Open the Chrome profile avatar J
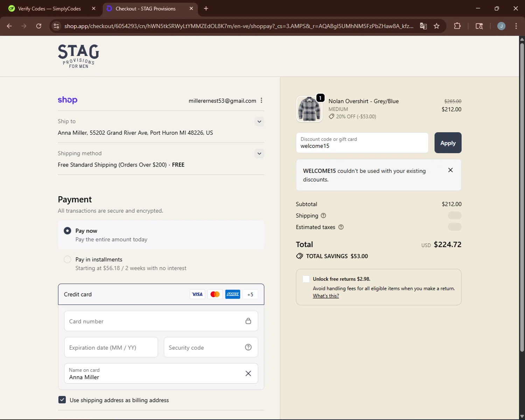525x420 pixels. click(x=501, y=26)
